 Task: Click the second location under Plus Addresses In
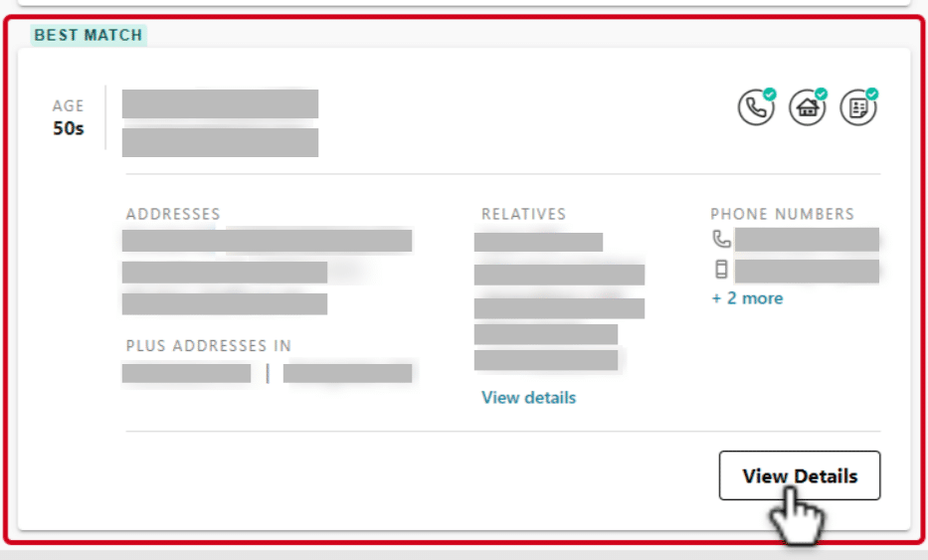click(x=347, y=374)
